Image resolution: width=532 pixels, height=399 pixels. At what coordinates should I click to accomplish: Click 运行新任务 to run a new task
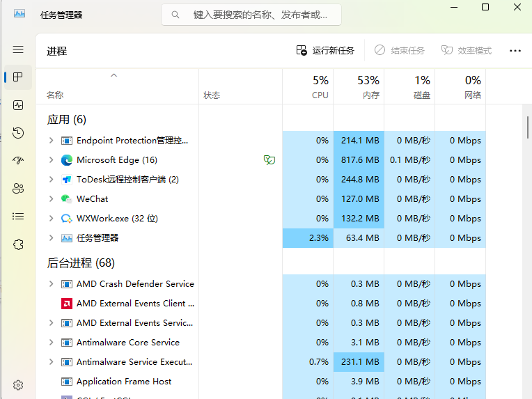click(x=325, y=51)
